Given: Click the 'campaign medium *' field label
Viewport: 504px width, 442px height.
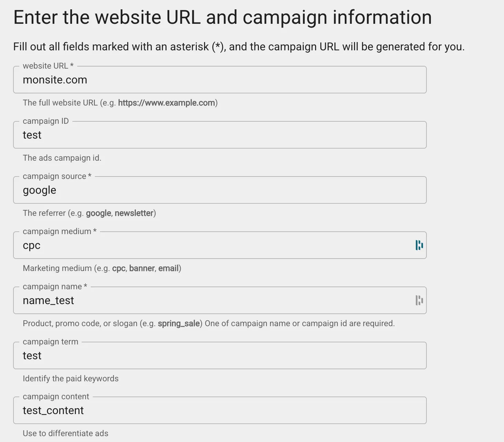Looking at the screenshot, I should [x=59, y=231].
